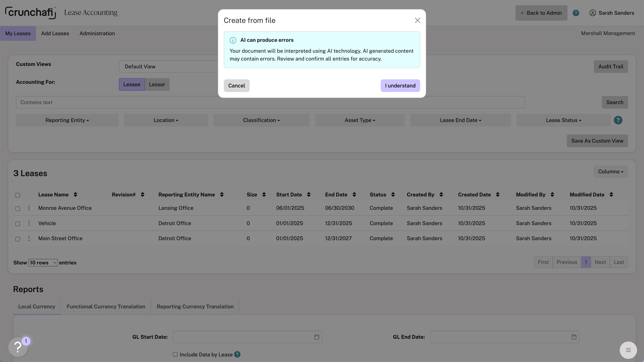
Task: Expand the Reporting Entity filter dropdown
Action: pos(67,120)
